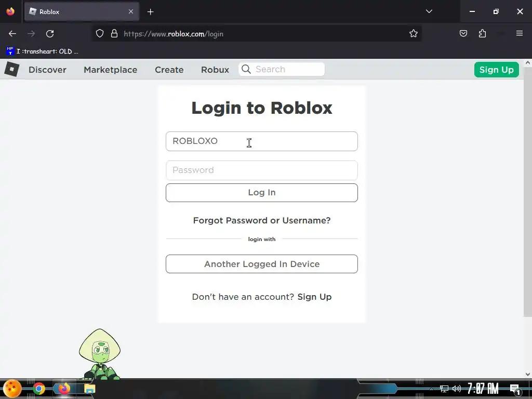Click the Roblox search field
The image size is (532, 399).
pos(282,69)
